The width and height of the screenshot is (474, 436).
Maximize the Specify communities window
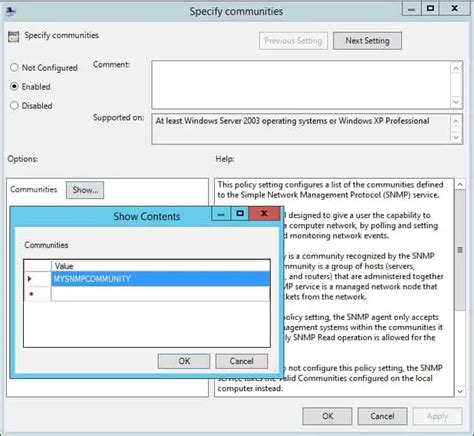coord(430,8)
